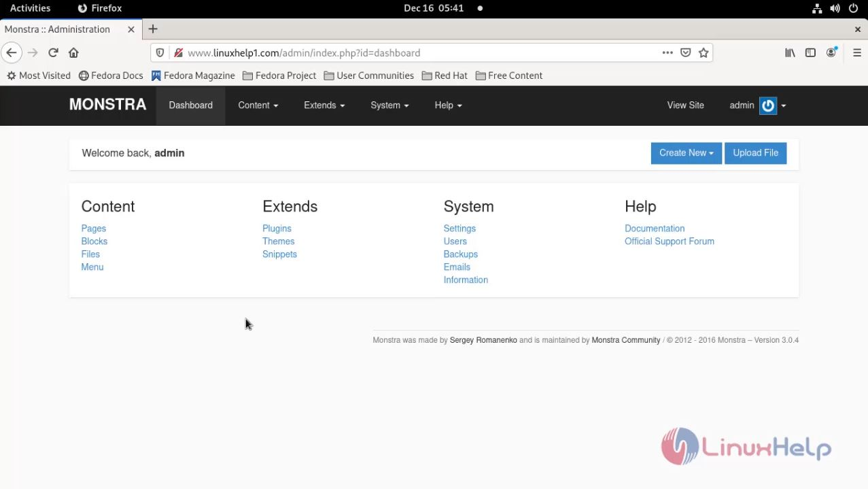Expand the System dropdown menu

coord(389,105)
